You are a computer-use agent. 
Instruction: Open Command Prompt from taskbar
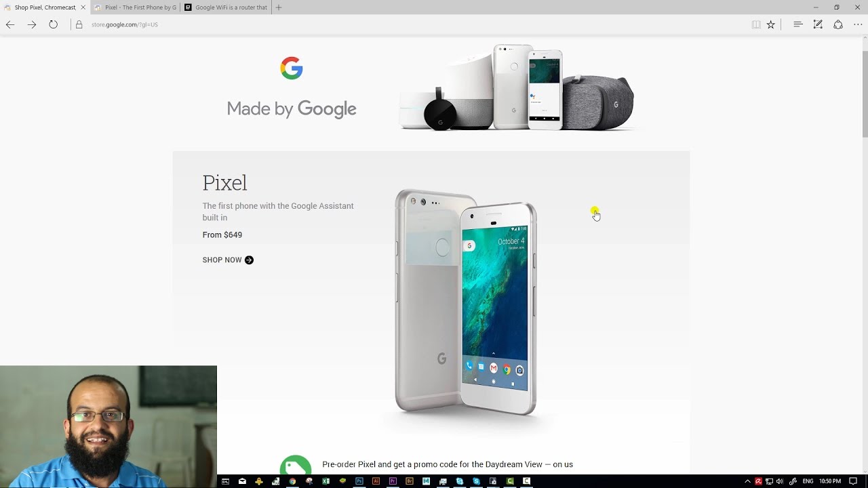click(x=226, y=481)
